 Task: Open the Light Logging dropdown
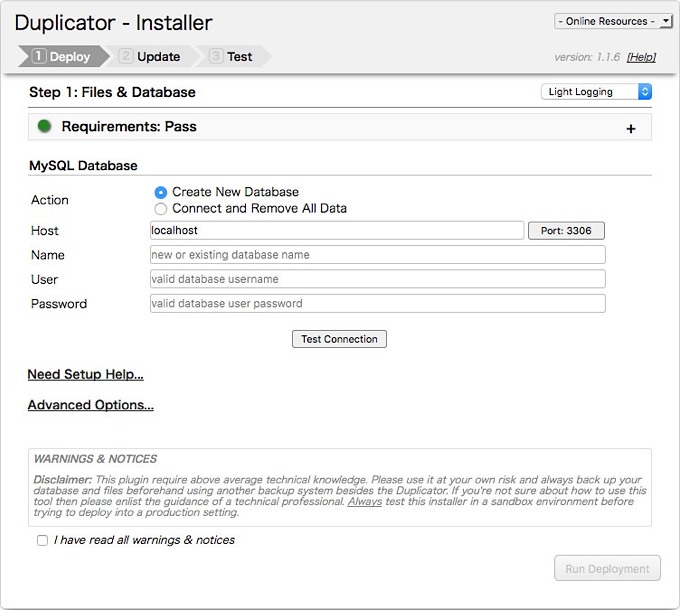click(596, 92)
